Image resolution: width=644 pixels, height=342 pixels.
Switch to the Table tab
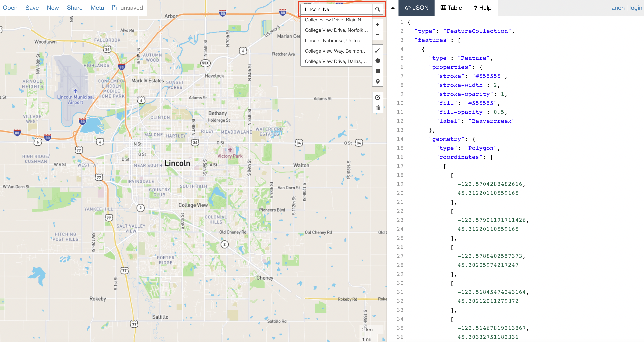click(451, 8)
